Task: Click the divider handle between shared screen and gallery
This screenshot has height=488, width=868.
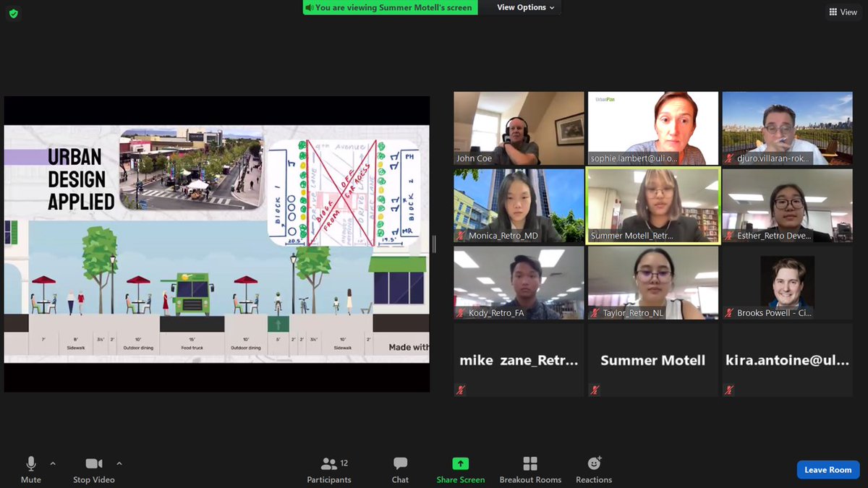Action: pyautogui.click(x=434, y=244)
